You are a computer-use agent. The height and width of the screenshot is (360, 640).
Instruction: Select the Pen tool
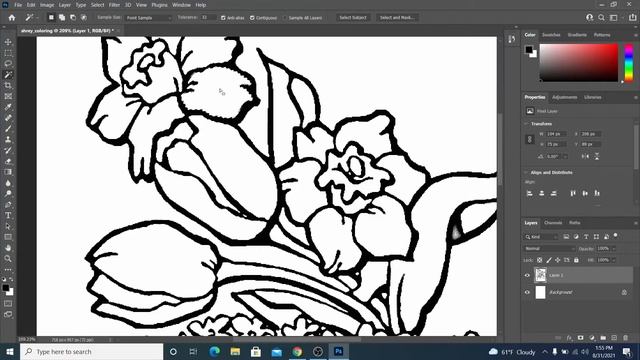coord(8,204)
